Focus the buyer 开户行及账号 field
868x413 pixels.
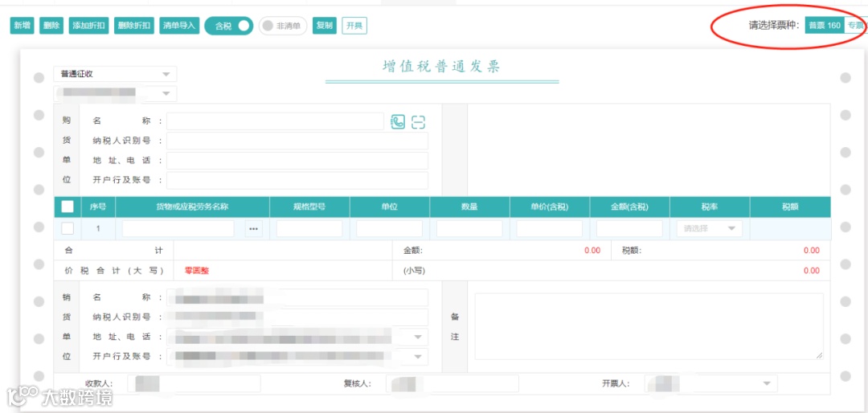(297, 181)
